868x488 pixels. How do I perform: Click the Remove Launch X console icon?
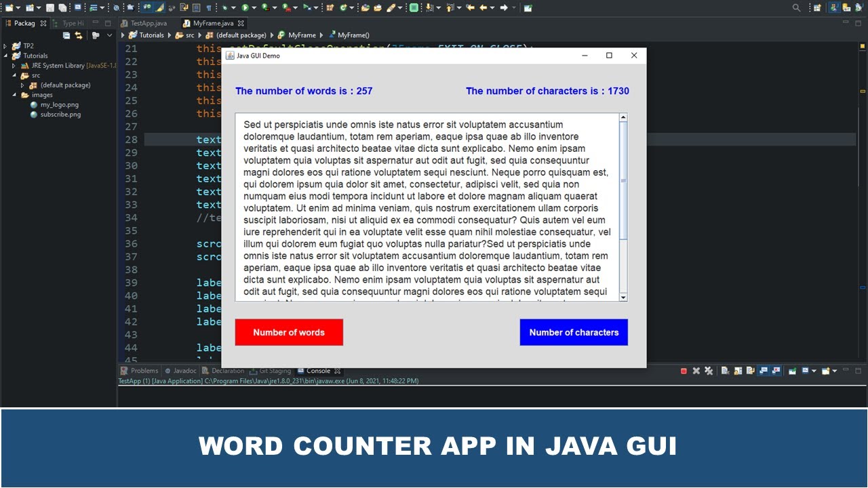point(696,371)
